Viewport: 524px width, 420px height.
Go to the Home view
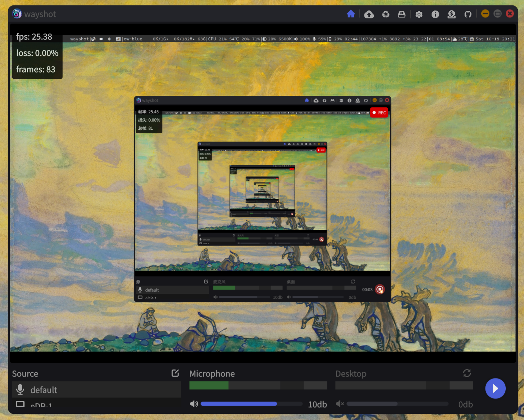coord(351,14)
